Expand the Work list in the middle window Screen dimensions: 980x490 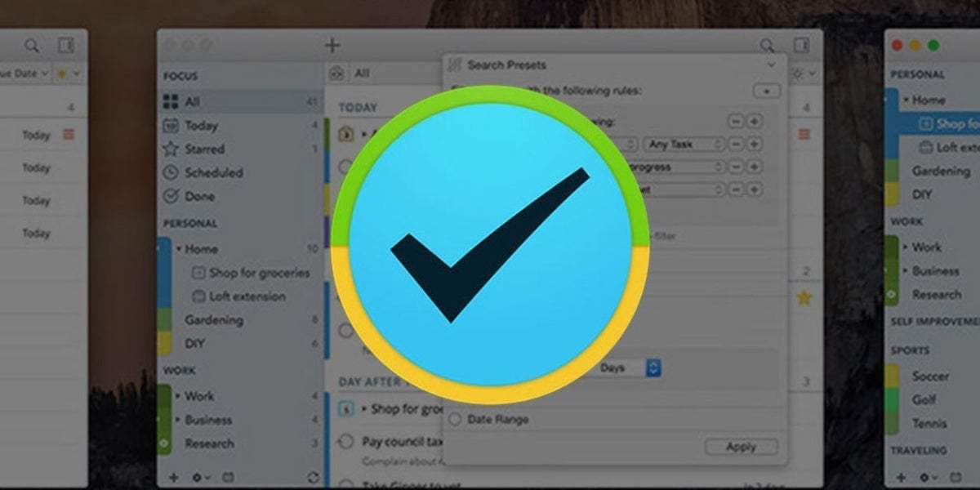[178, 396]
